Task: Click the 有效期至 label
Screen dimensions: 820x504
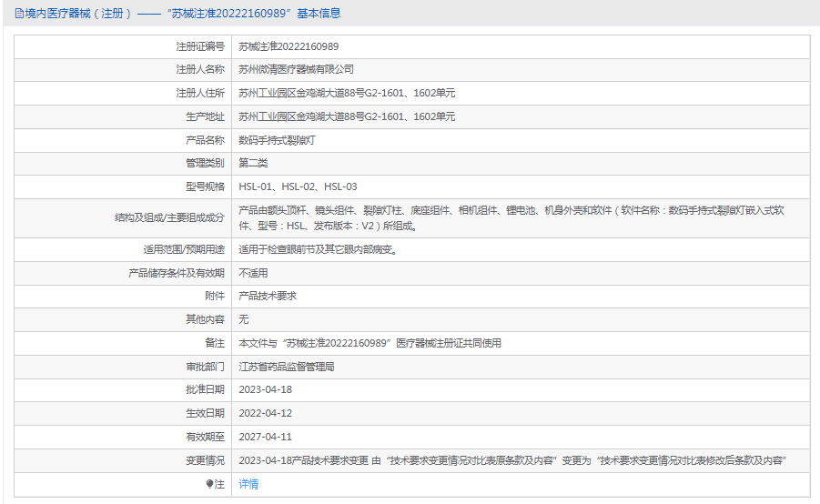Action: click(x=205, y=437)
